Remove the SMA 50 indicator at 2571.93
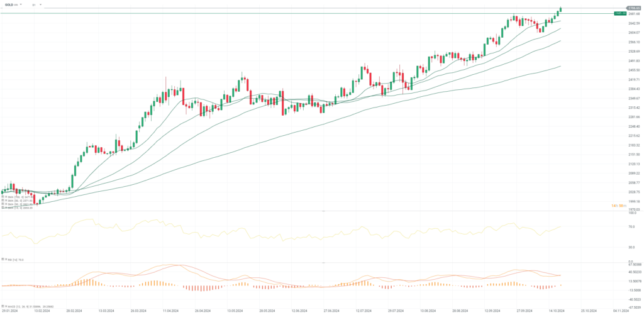The image size is (644, 315). (x=6, y=201)
